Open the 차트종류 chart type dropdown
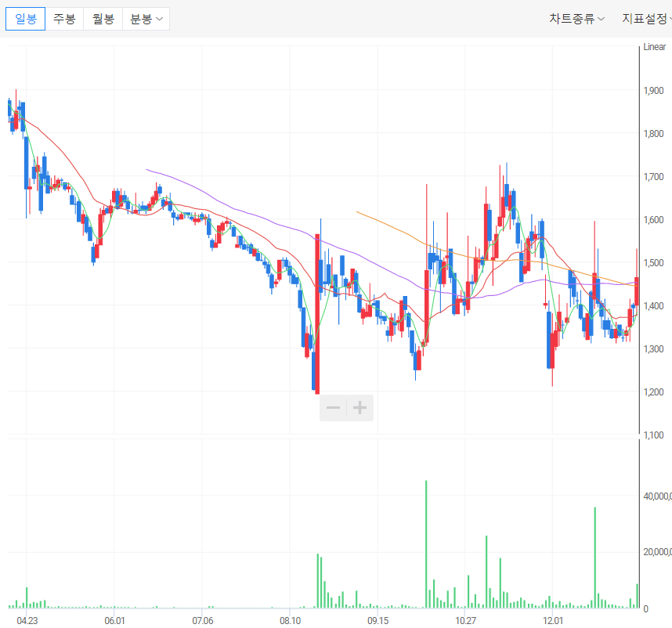 [x=577, y=19]
